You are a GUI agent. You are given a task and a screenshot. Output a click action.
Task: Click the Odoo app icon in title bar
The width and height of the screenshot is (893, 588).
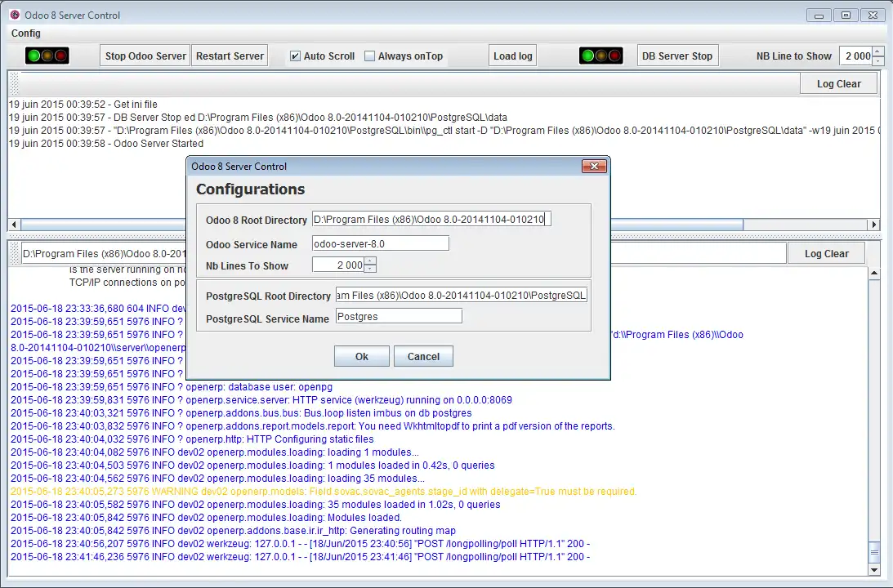tap(15, 15)
